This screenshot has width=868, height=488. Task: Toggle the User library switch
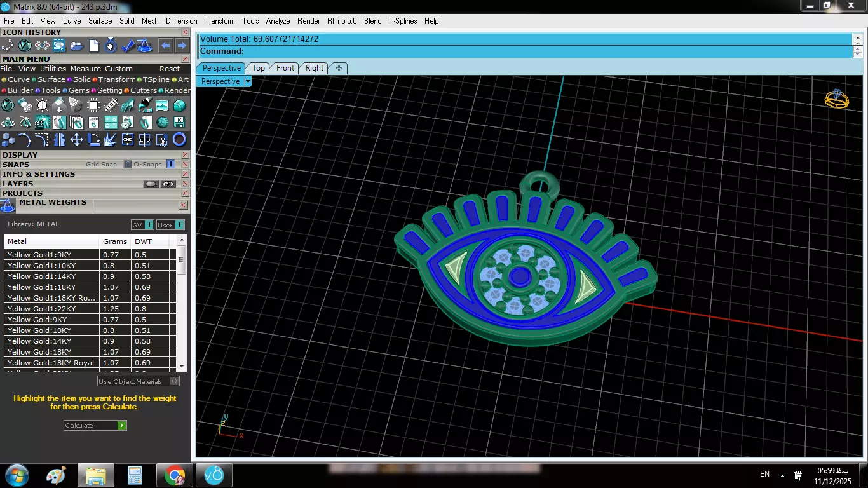(171, 225)
